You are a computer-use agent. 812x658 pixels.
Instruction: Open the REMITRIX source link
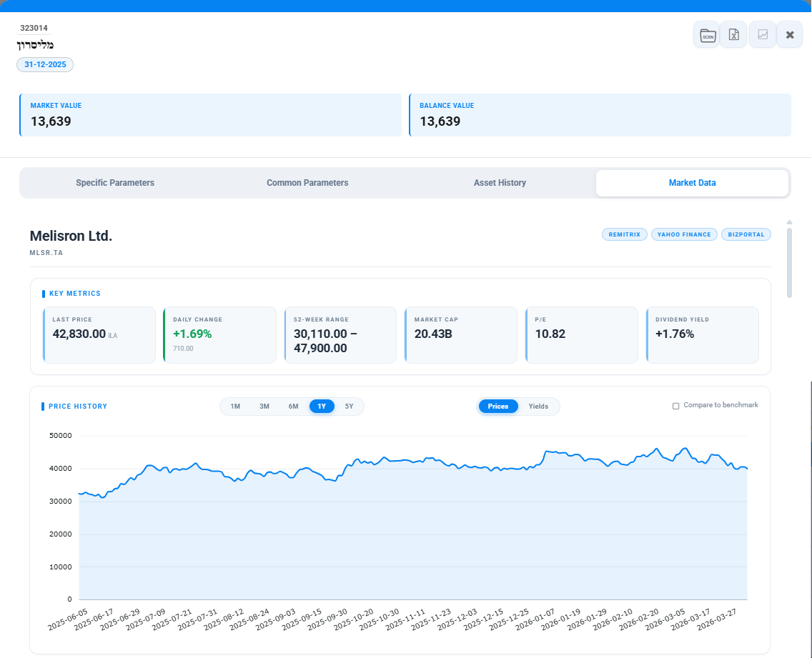point(625,234)
